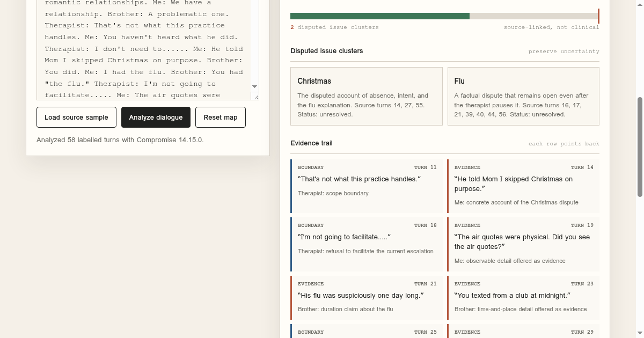Click 'Brother: duration claim about the flu'
The width and height of the screenshot is (644, 338).
pyautogui.click(x=346, y=309)
